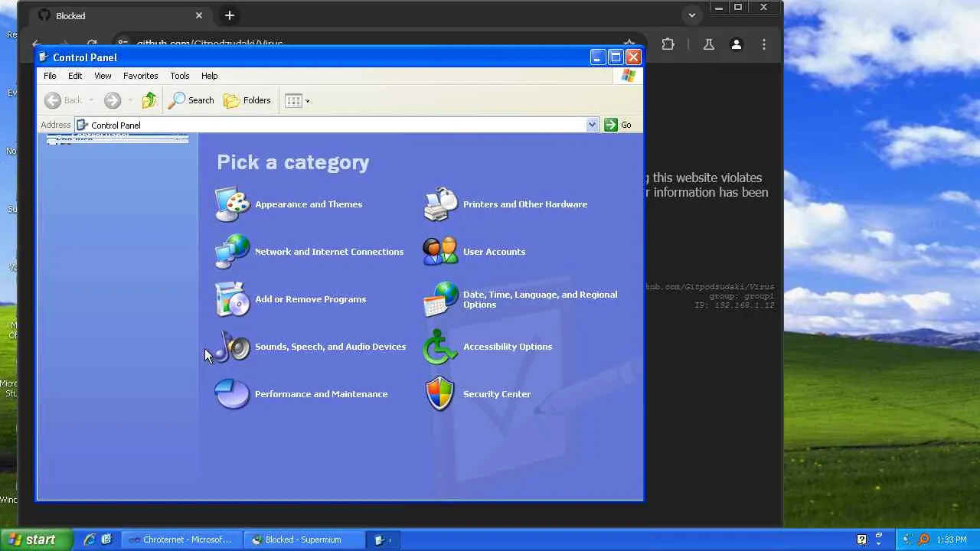The height and width of the screenshot is (551, 980).
Task: Close the Blocked browser tab
Action: (199, 15)
